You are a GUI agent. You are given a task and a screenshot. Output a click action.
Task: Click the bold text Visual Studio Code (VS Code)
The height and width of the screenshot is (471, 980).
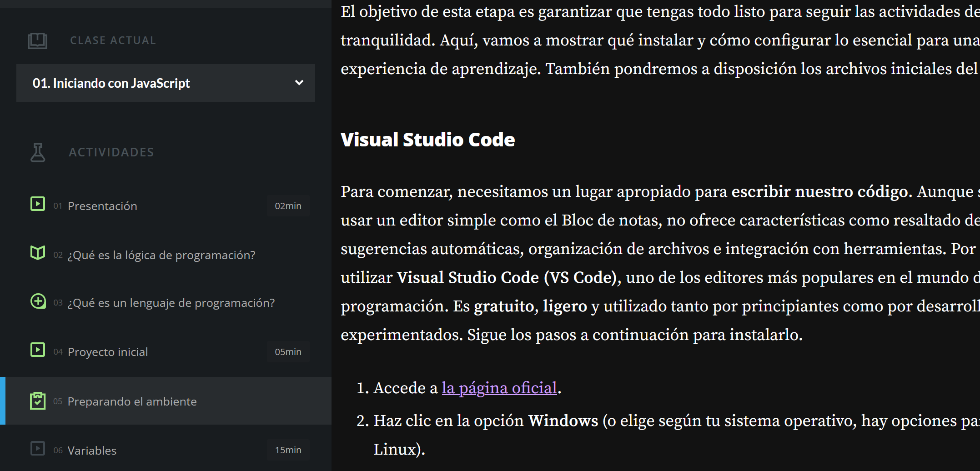507,277
